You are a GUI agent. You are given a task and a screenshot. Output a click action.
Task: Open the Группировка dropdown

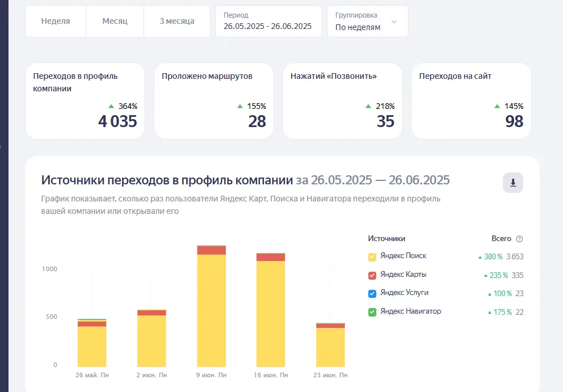368,21
